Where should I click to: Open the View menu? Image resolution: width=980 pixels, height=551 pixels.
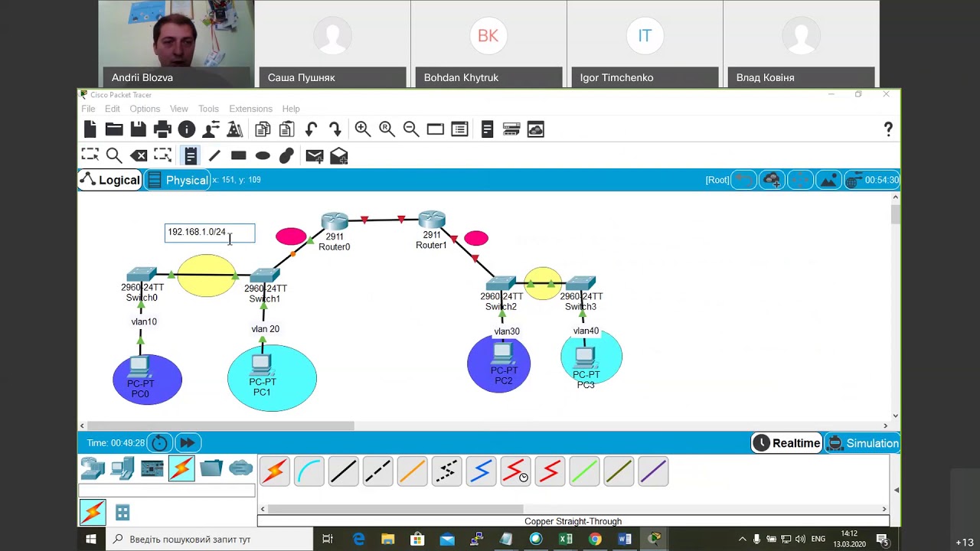(x=179, y=109)
